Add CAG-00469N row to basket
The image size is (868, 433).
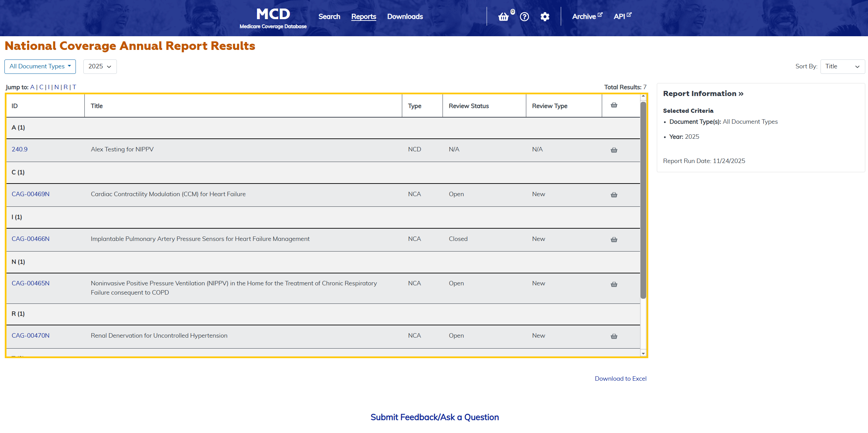click(614, 195)
